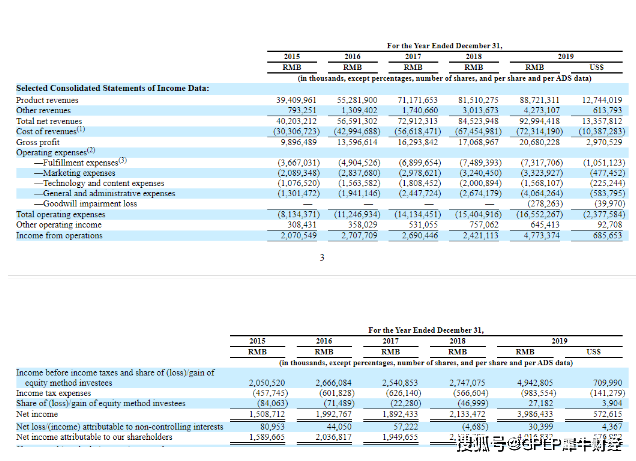Select the Total operating expenses row label
The height and width of the screenshot is (461, 636).
(60, 214)
